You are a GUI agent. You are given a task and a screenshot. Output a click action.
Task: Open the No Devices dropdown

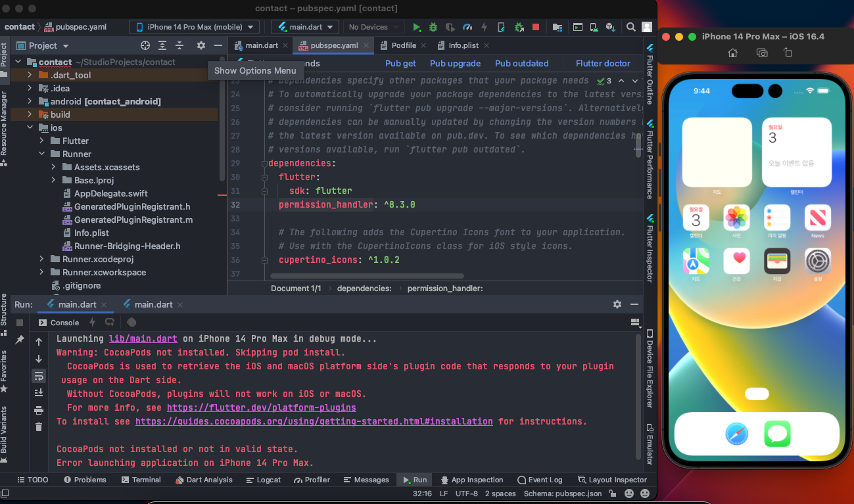point(373,27)
